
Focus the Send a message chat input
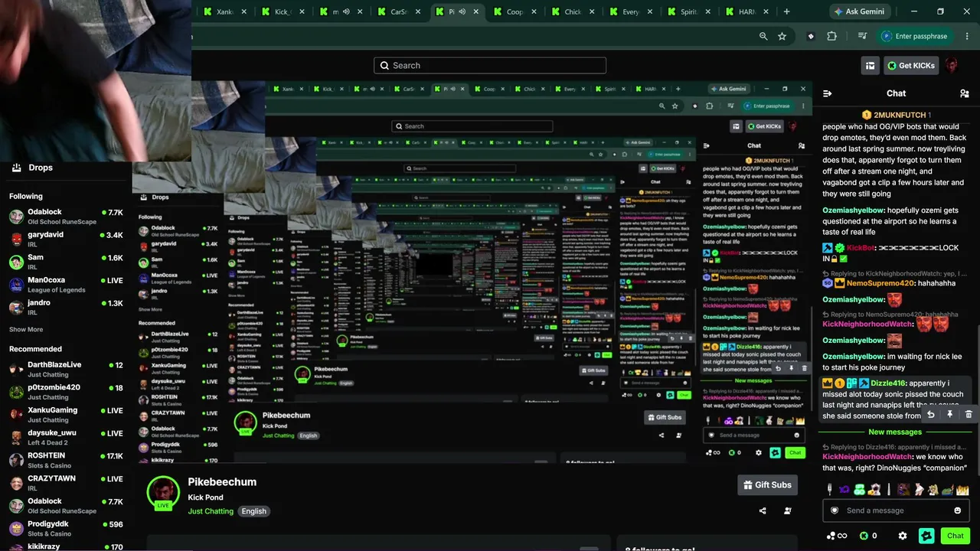tap(896, 510)
